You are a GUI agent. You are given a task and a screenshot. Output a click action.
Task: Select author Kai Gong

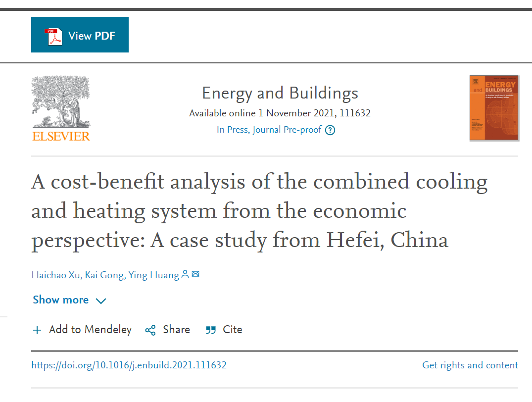click(x=104, y=275)
